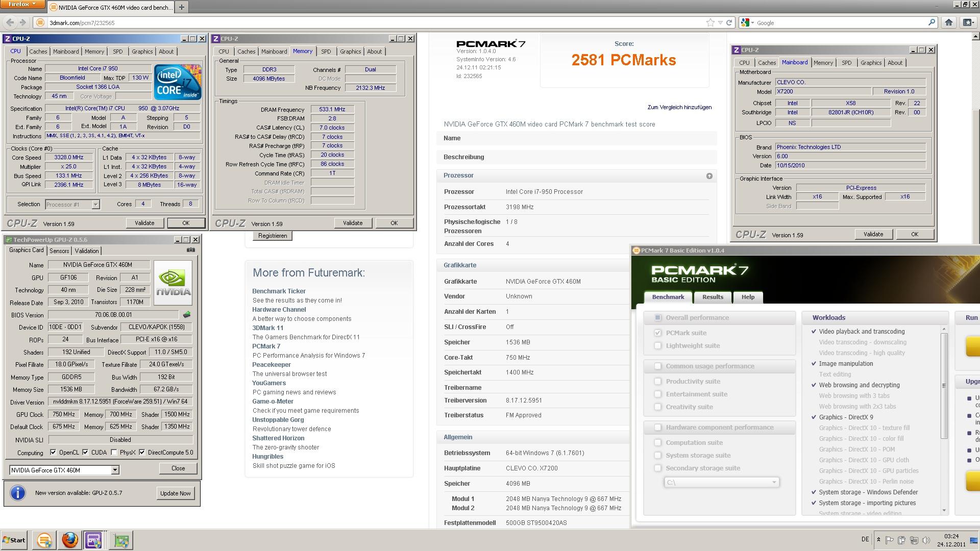Click Validate in first CPU-Z window
980x551 pixels.
pos(144,223)
